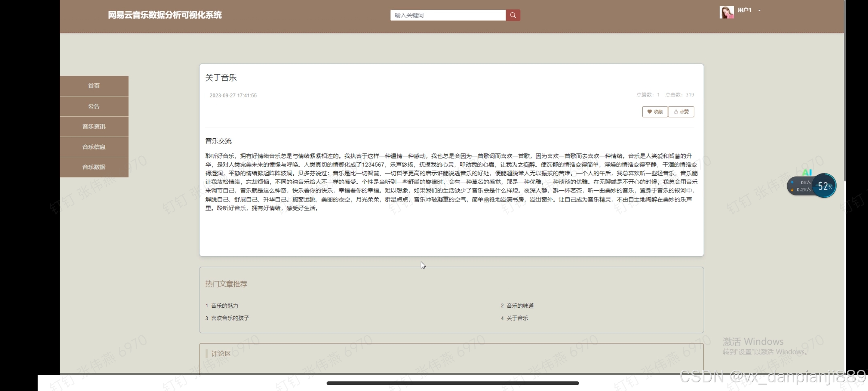Click the 收藏 heart button
This screenshot has width=868, height=391.
pos(655,112)
